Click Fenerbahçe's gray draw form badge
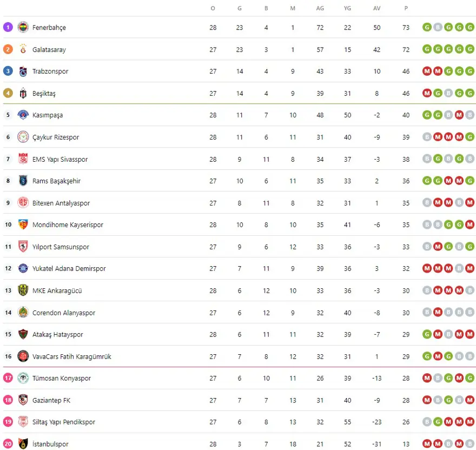 click(x=438, y=28)
